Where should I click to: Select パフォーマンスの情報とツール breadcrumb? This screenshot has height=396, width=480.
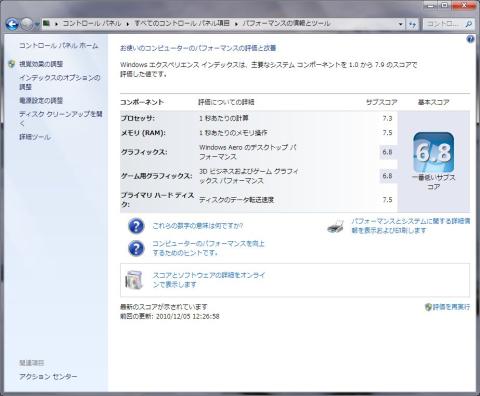286,23
